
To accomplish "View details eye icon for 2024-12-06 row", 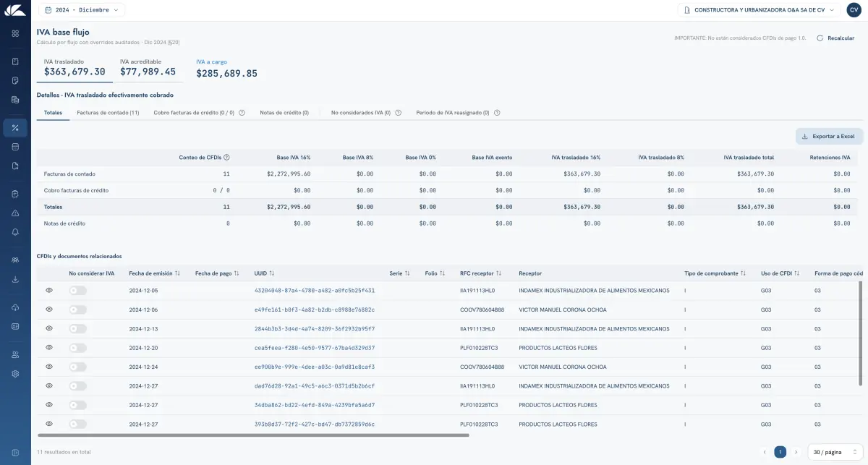I will 49,310.
